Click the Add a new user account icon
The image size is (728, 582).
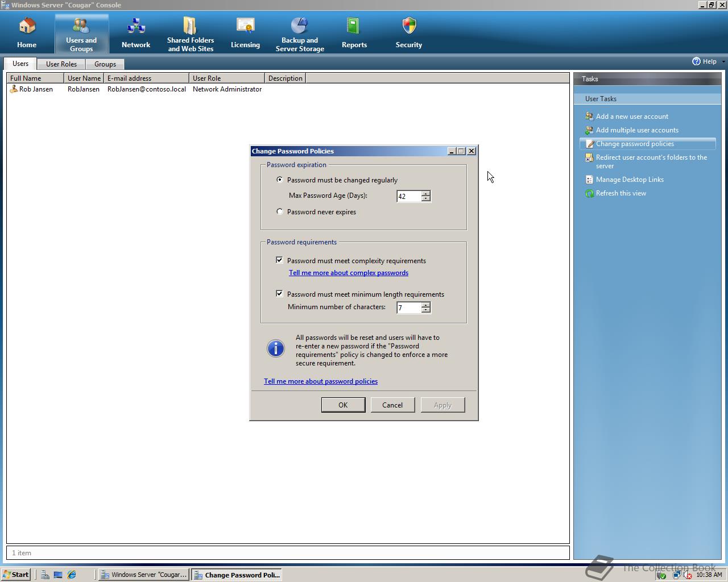coord(589,117)
